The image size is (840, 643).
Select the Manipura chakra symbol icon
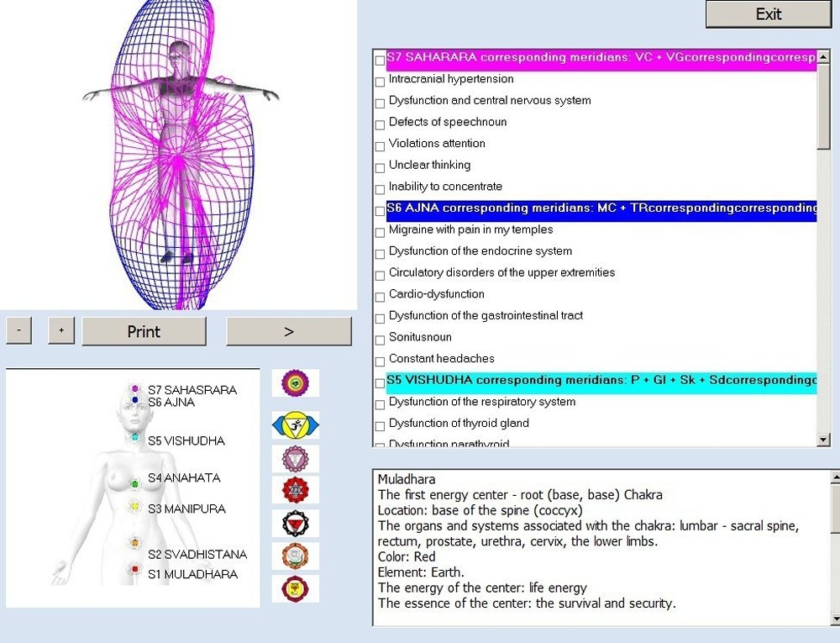(x=296, y=523)
